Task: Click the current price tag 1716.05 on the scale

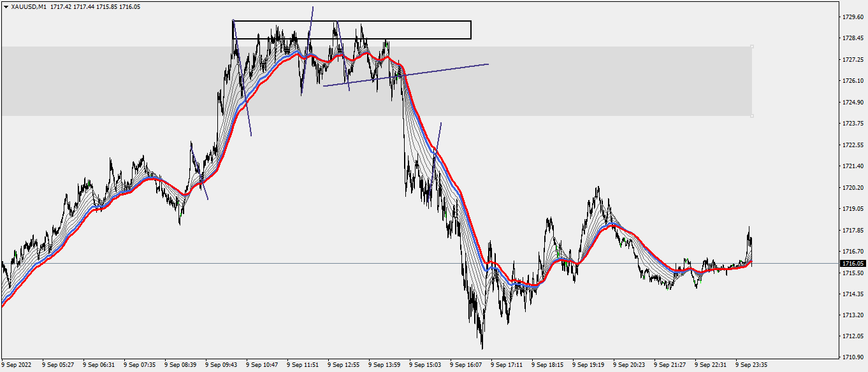Action: tap(853, 263)
